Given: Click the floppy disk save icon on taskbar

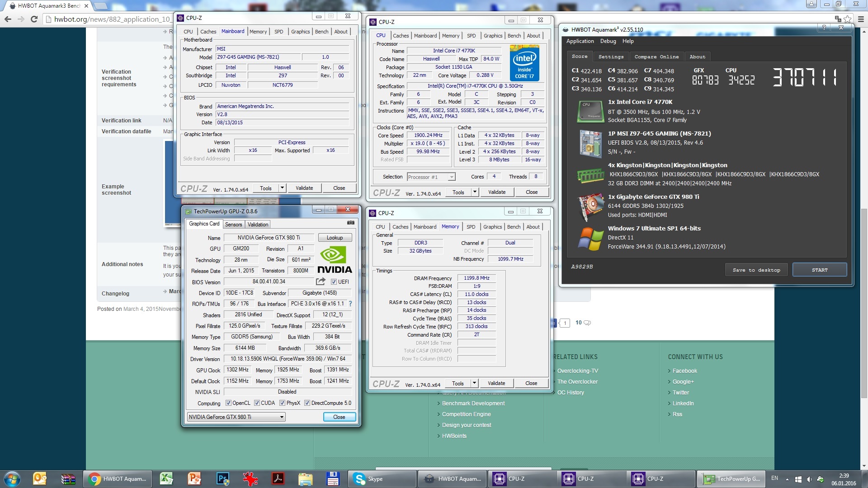Looking at the screenshot, I should click(333, 479).
